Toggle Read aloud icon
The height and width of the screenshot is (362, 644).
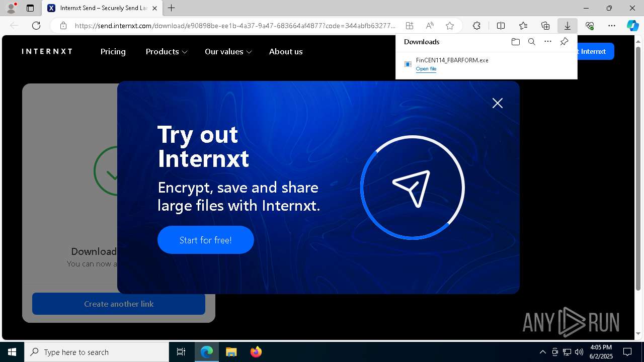[x=430, y=26]
